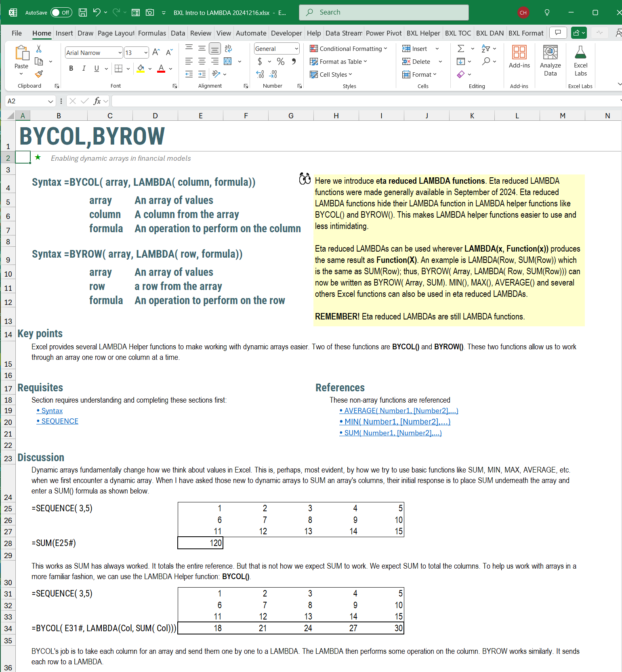The height and width of the screenshot is (672, 622).
Task: Apply Comma Style number format
Action: pyautogui.click(x=294, y=61)
